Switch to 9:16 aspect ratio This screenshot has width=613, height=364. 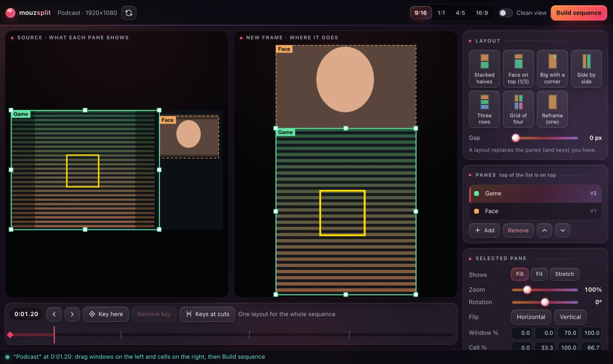coord(421,13)
